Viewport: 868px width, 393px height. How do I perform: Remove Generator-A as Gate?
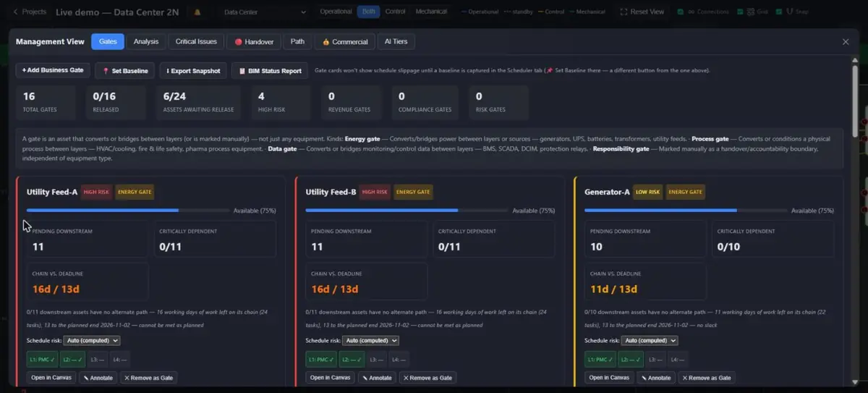[x=707, y=377]
